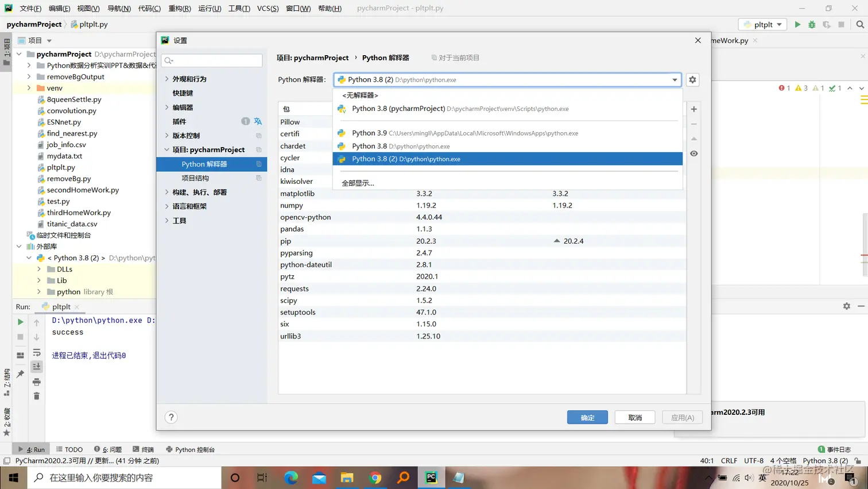This screenshot has width=868, height=489.
Task: Expand 版本控制 settings section
Action: 167,136
